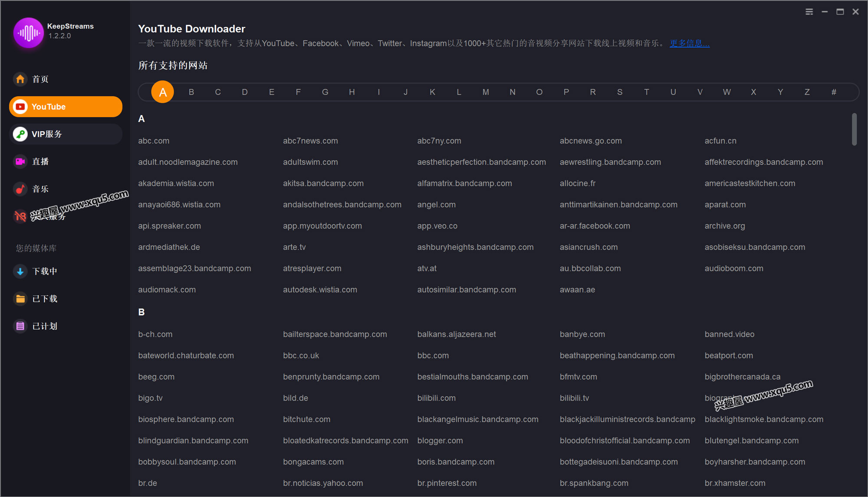The image size is (868, 497).
Task: Click the KeepStreams logo icon
Action: click(x=29, y=33)
